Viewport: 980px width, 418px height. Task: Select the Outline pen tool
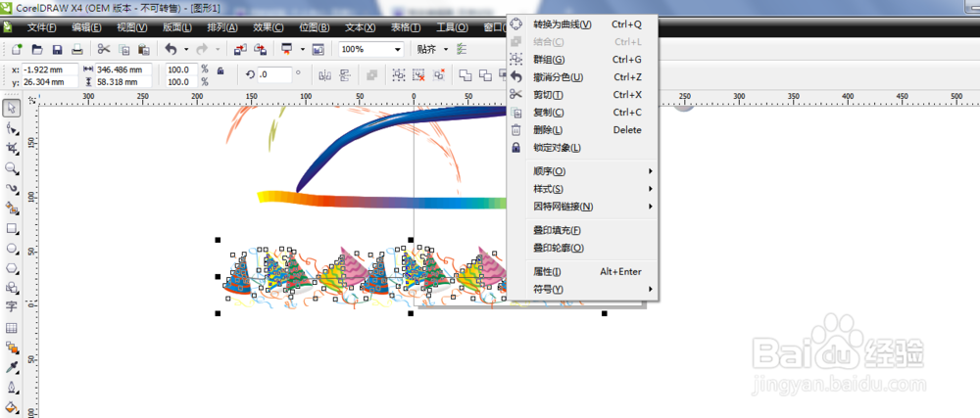11,388
